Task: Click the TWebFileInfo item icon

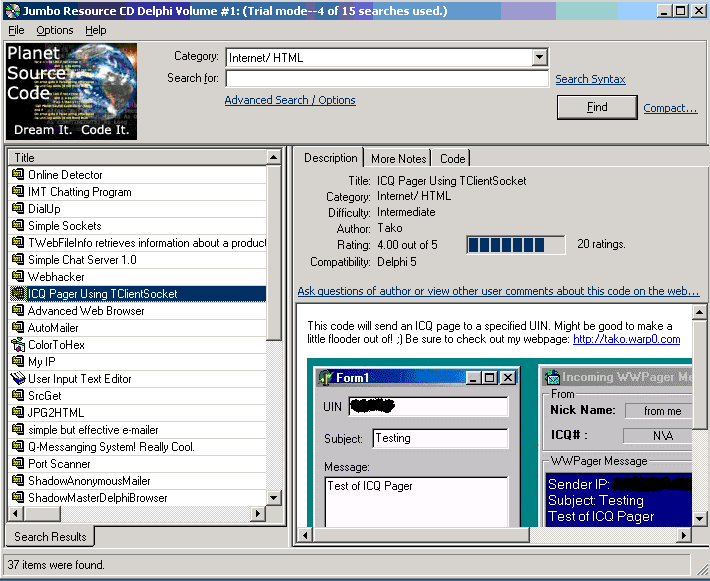Action: [x=18, y=242]
